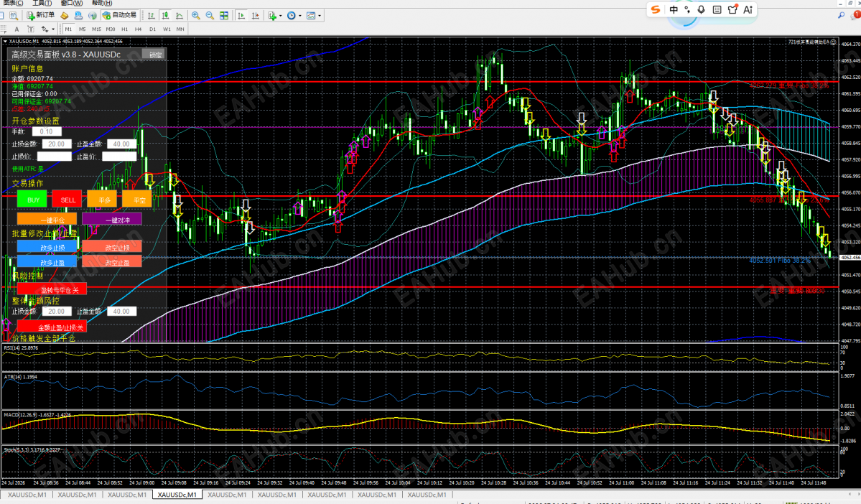The height and width of the screenshot is (504, 861).
Task: Click the green BUY button
Action: tap(32, 200)
